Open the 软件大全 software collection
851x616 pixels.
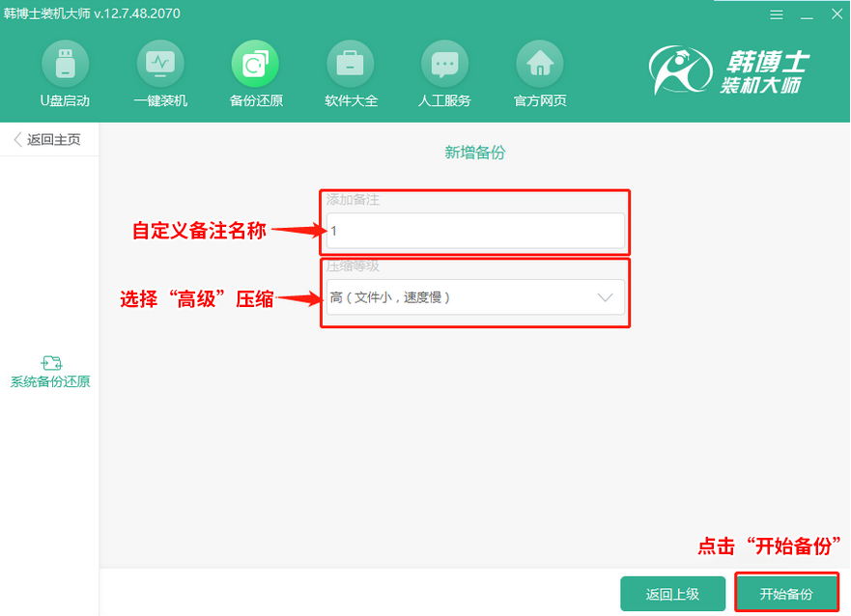point(350,72)
